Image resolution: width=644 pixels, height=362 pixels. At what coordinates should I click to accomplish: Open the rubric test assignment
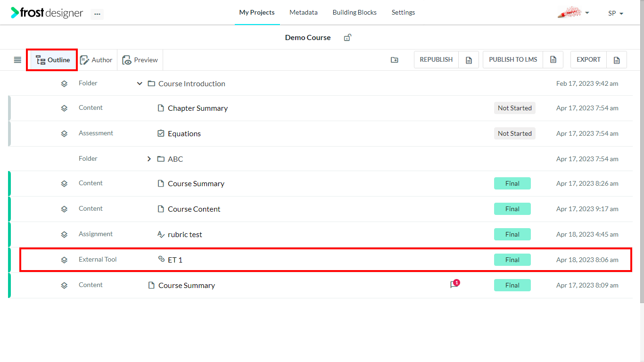[x=185, y=234]
